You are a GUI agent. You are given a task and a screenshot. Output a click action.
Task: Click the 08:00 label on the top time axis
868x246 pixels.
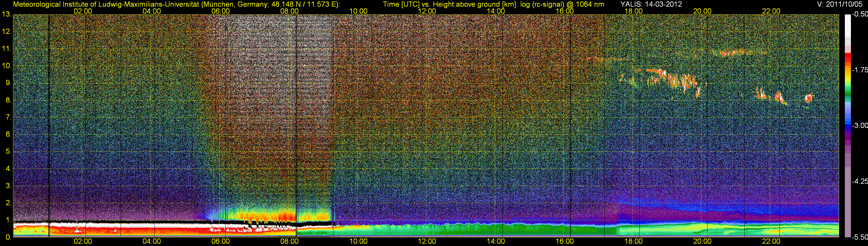coord(289,11)
